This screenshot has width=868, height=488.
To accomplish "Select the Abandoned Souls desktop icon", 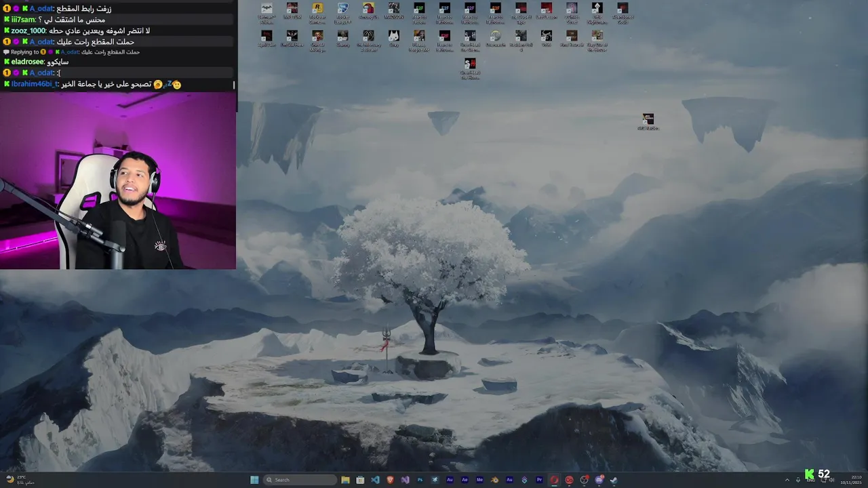I will click(x=623, y=12).
